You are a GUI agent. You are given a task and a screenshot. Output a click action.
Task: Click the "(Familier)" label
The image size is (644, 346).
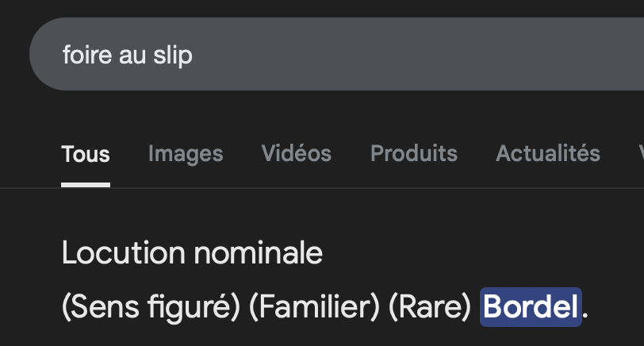314,307
